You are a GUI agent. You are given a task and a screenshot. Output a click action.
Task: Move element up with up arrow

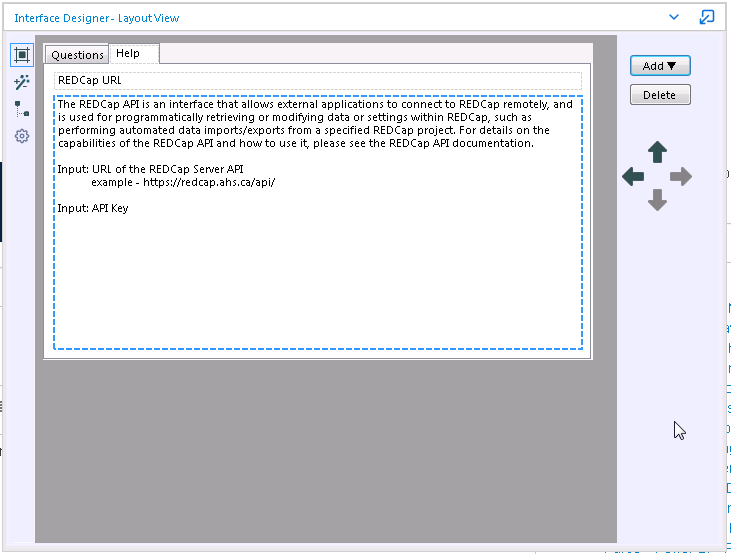click(657, 152)
